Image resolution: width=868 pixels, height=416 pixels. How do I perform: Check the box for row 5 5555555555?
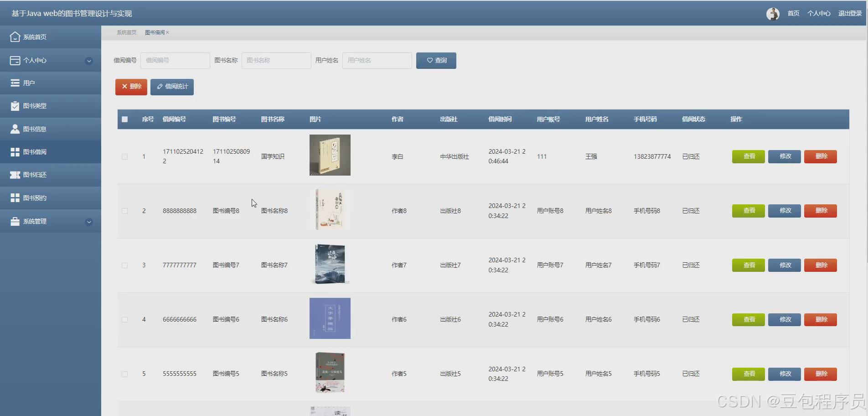(x=125, y=374)
